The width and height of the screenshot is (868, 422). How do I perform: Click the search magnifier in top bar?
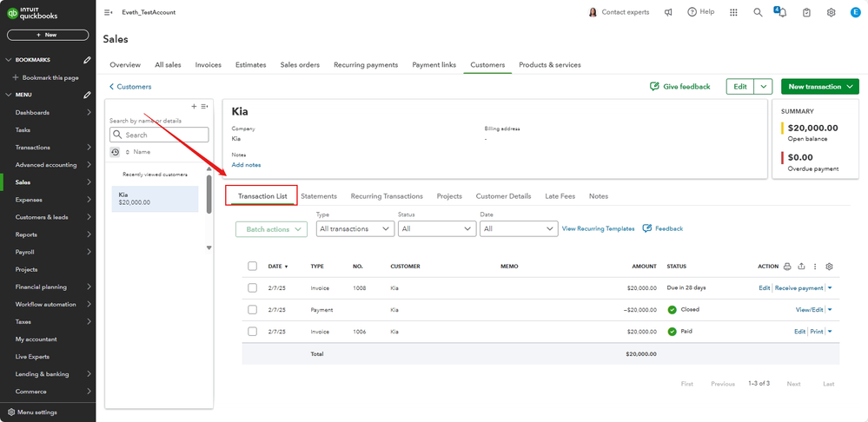(x=758, y=12)
